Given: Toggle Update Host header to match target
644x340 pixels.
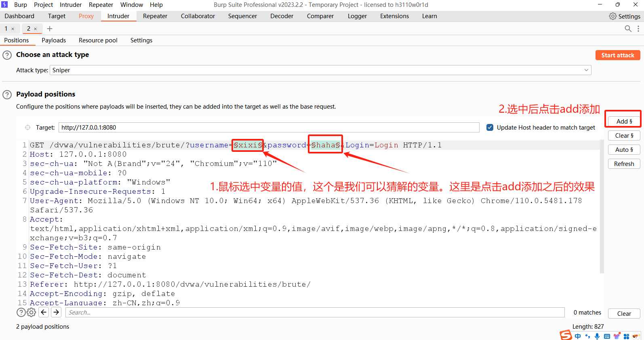Looking at the screenshot, I should pos(490,128).
